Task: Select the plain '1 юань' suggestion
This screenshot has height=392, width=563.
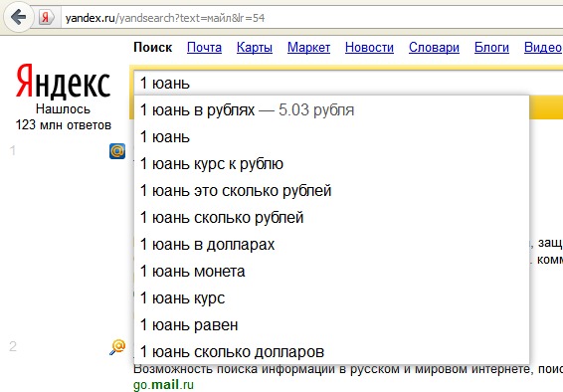Action: click(x=331, y=137)
